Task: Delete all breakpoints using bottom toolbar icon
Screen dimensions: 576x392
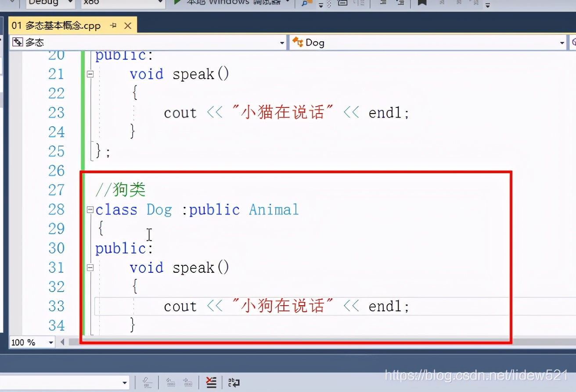Action: click(211, 382)
